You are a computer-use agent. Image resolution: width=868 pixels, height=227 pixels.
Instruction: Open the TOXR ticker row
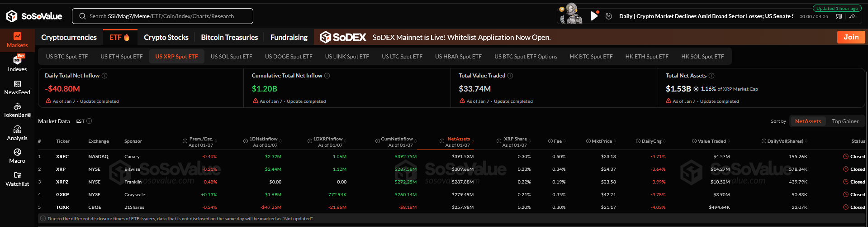(451, 207)
